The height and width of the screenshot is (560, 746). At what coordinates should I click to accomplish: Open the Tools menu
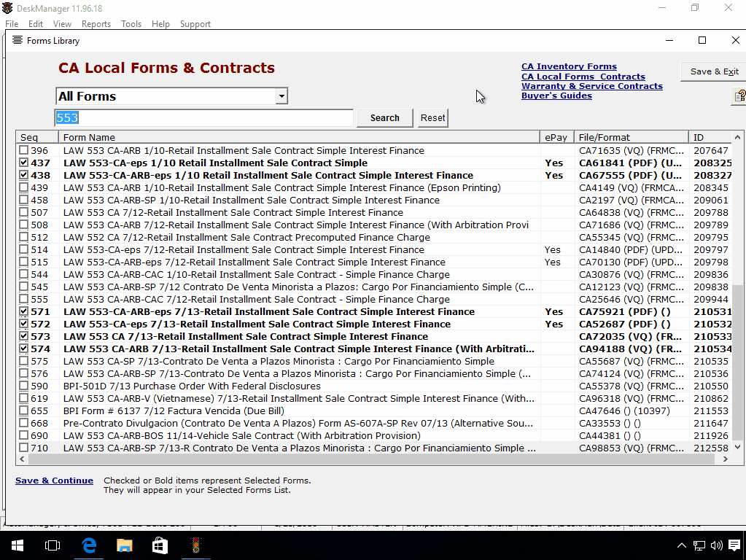click(131, 23)
